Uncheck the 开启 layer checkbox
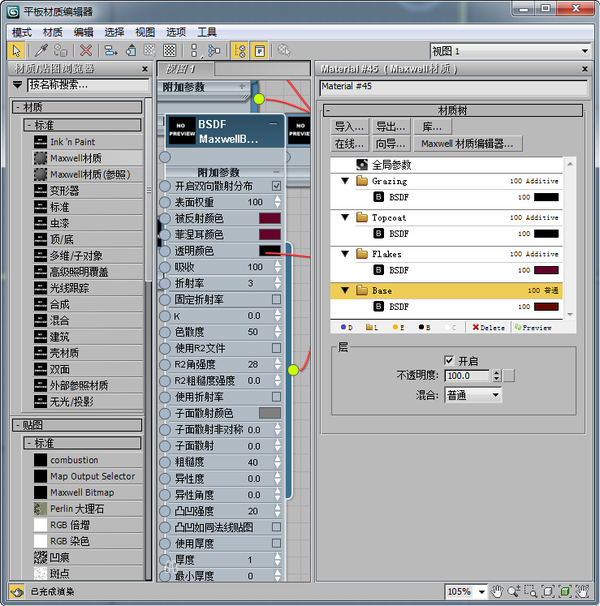The image size is (600, 606). [449, 361]
